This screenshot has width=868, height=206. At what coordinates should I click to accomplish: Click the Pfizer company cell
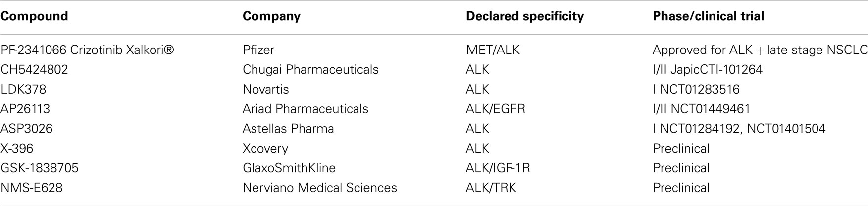[258, 50]
